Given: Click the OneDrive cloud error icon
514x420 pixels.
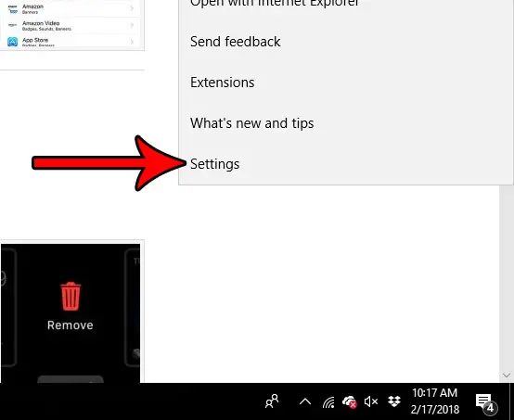Looking at the screenshot, I should tap(349, 402).
